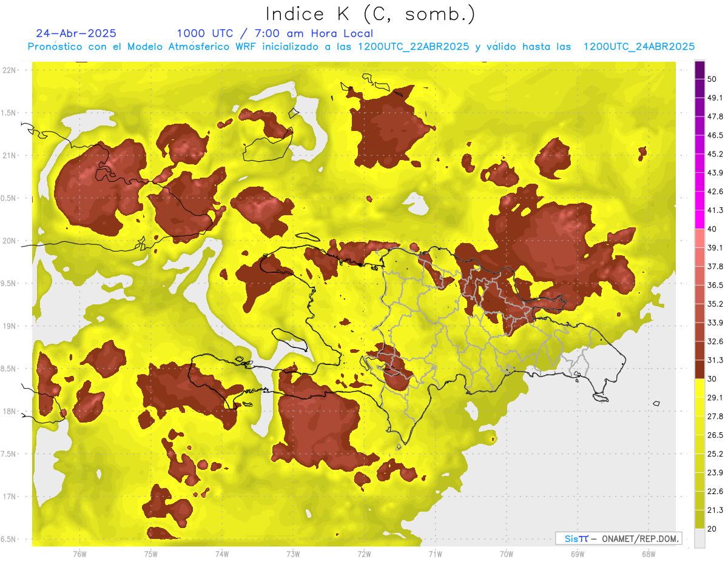Click the colorbar value "29.1"
The width and height of the screenshot is (728, 562).
coord(715,398)
